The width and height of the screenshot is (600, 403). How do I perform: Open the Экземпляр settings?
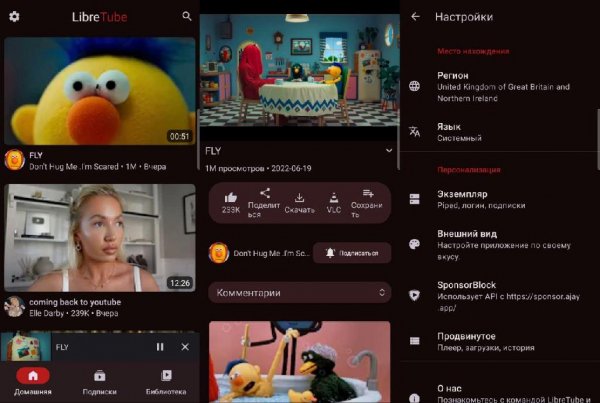click(500, 199)
